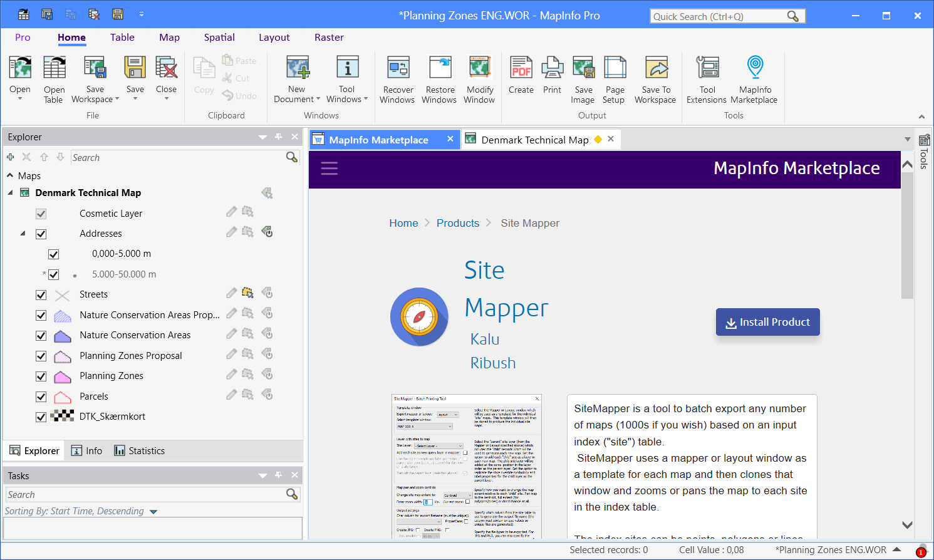Uncheck the Streets layer checkbox
Image resolution: width=934 pixels, height=560 pixels.
[41, 295]
